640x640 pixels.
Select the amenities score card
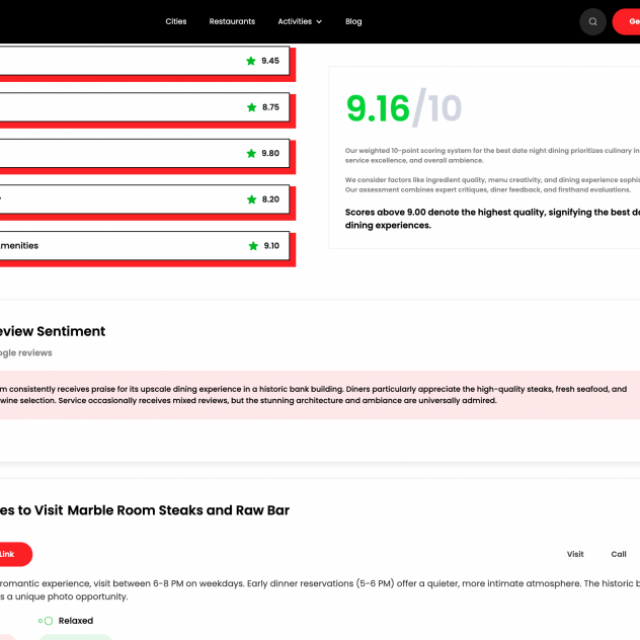144,246
